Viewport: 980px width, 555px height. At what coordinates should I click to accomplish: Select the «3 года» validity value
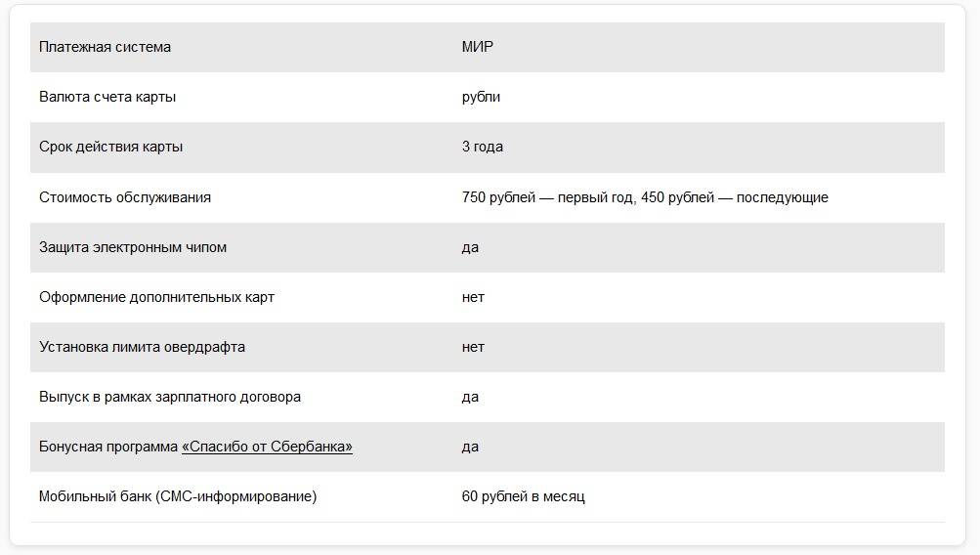483,147
